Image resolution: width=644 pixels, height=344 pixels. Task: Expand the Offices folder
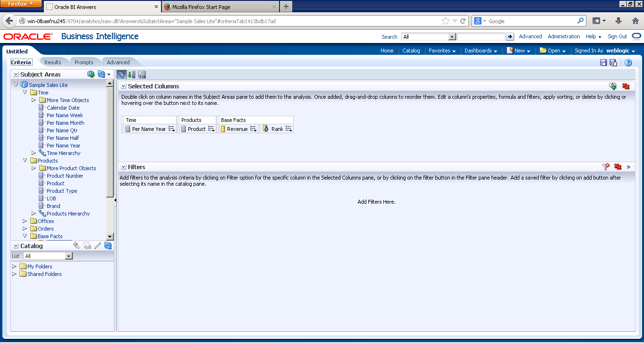[x=25, y=221]
